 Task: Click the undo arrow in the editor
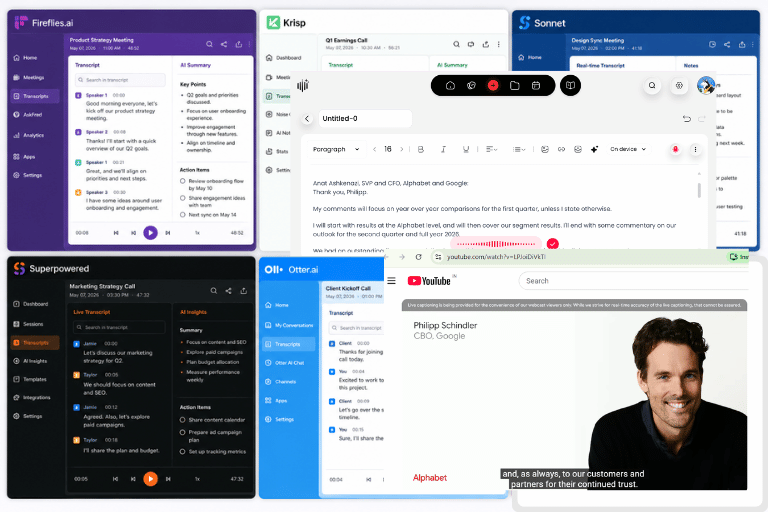687,119
